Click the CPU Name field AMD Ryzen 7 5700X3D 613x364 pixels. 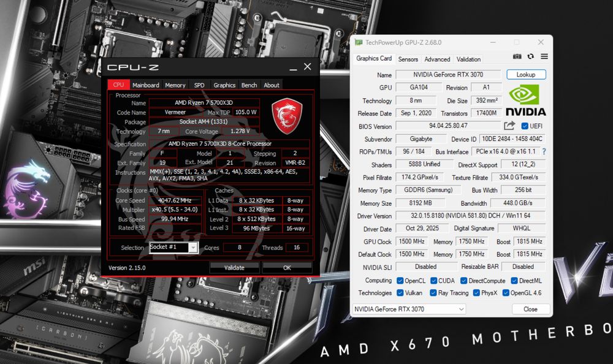[x=204, y=102]
